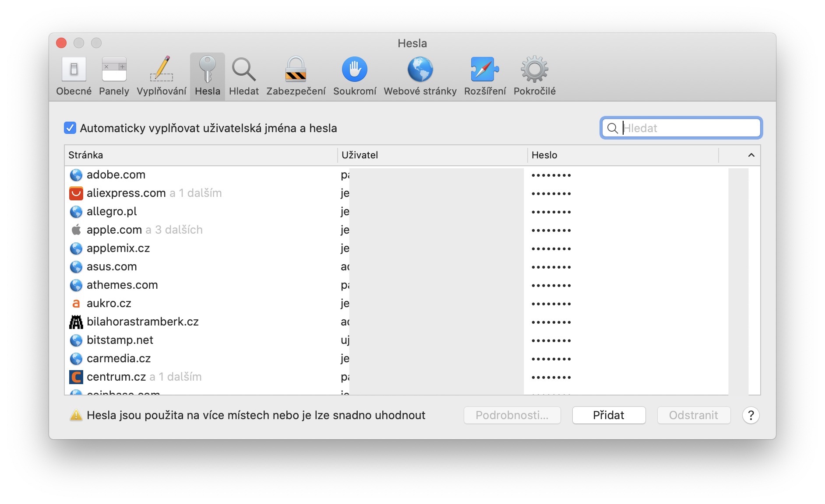
Task: Click the Přidat button
Action: [x=609, y=415]
